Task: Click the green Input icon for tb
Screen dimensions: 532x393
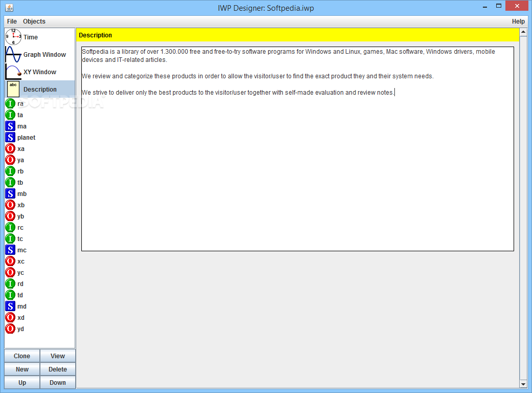Action: [x=10, y=182]
